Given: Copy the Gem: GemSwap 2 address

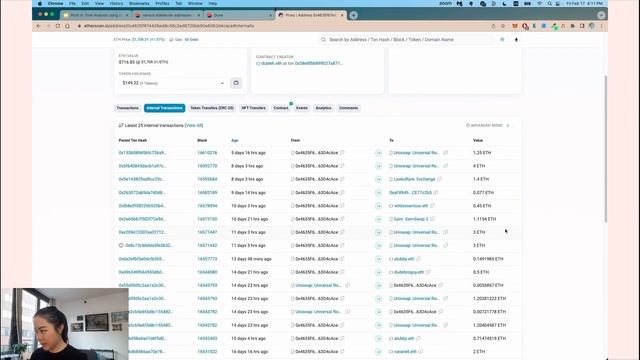Looking at the screenshot, I should click(x=432, y=219).
